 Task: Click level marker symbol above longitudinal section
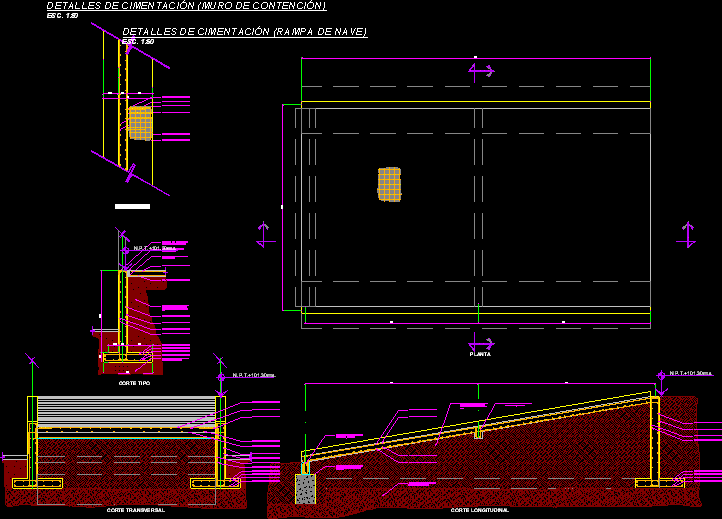pos(661,376)
